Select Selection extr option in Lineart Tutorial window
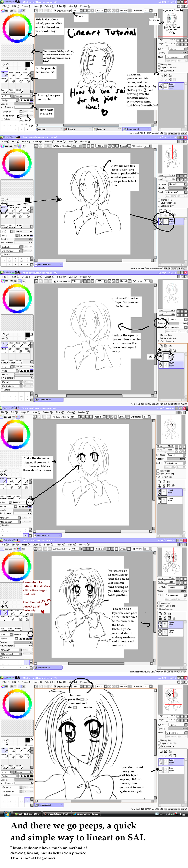The width and height of the screenshot is (188, 868). [x=159, y=70]
